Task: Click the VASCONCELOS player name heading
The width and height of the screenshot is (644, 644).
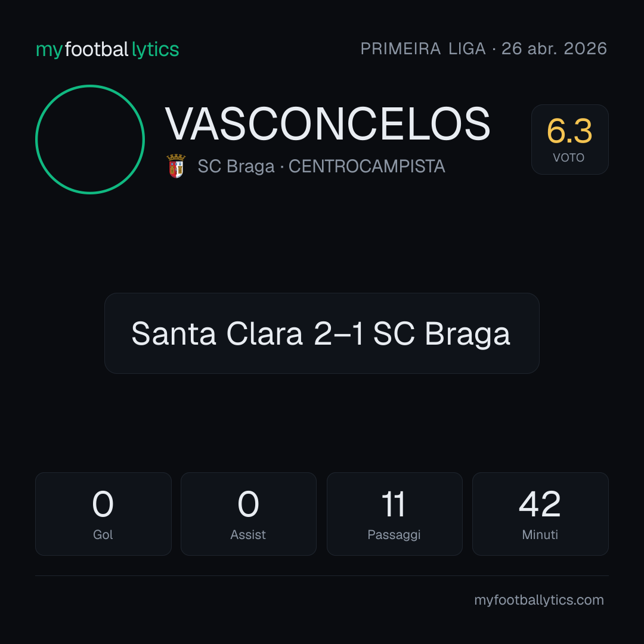Action: pos(328,124)
